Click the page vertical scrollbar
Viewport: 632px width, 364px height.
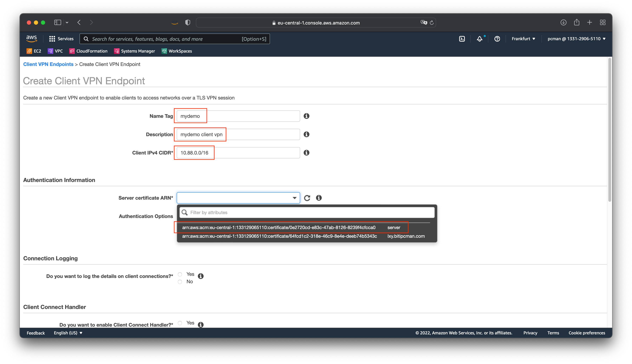pos(610,130)
